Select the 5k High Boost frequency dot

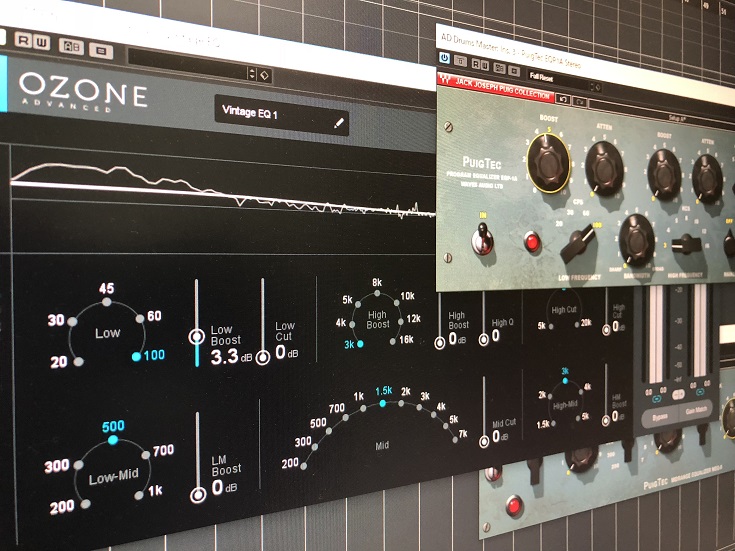click(x=358, y=304)
